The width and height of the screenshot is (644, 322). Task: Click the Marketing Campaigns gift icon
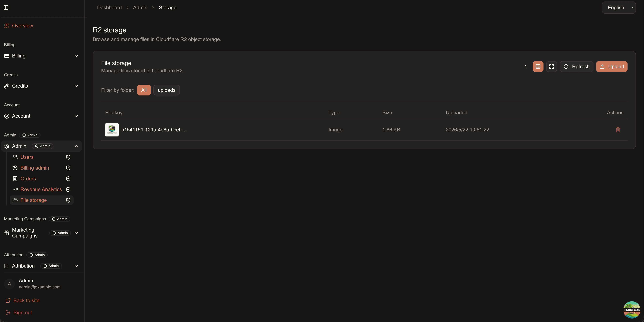pyautogui.click(x=7, y=233)
